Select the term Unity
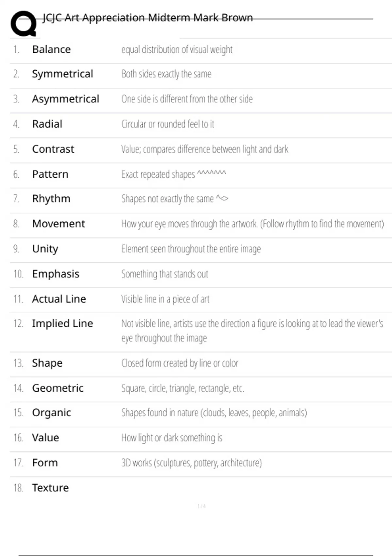The image size is (392, 556). coord(45,249)
